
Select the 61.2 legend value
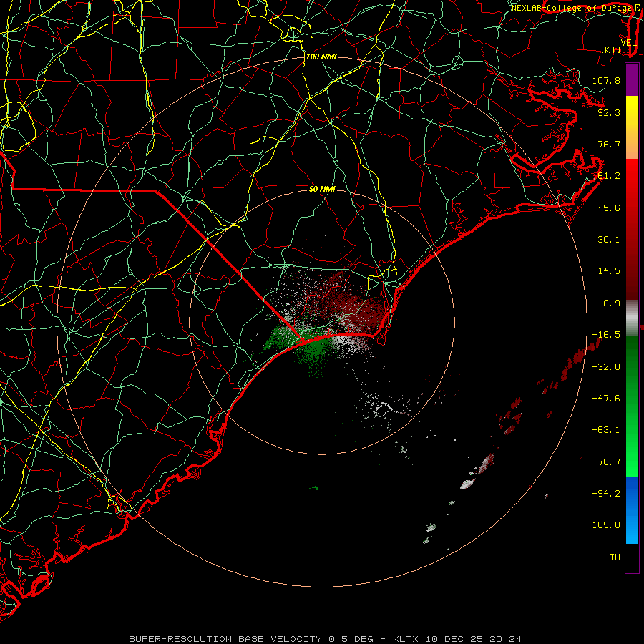coord(609,176)
